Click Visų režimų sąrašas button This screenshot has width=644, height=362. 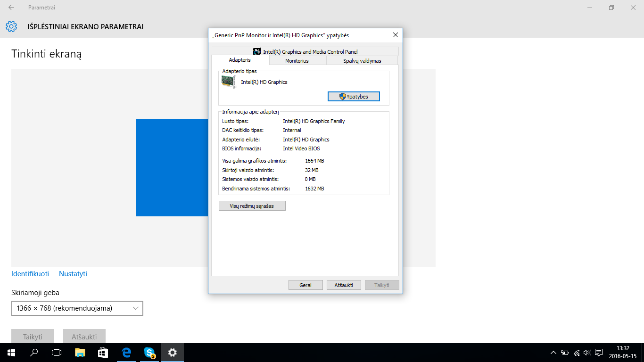(252, 206)
